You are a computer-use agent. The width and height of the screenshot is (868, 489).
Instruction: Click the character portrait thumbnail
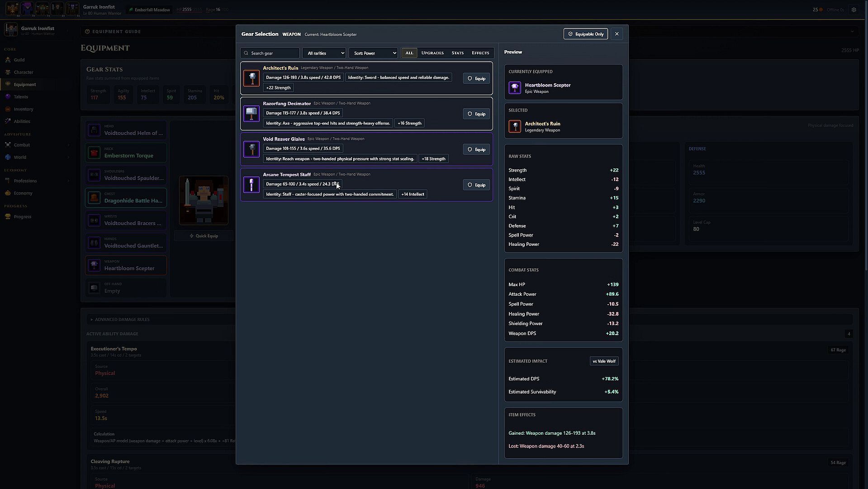point(204,200)
